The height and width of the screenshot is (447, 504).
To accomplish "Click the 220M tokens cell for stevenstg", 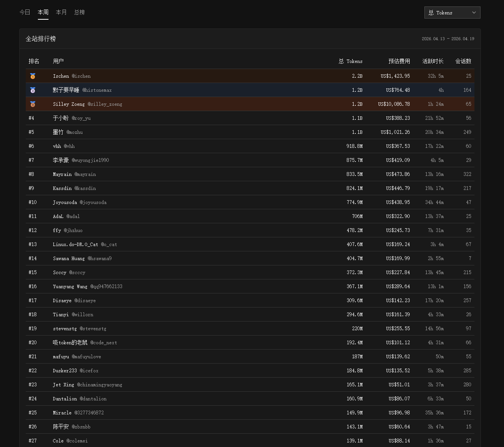I will pos(357,329).
